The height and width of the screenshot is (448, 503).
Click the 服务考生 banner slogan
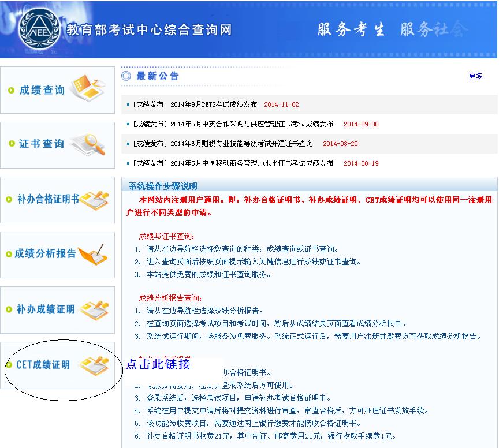351,29
